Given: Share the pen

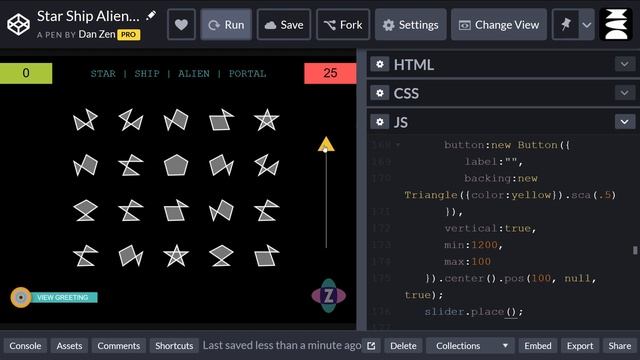Looking at the screenshot, I should 620,346.
